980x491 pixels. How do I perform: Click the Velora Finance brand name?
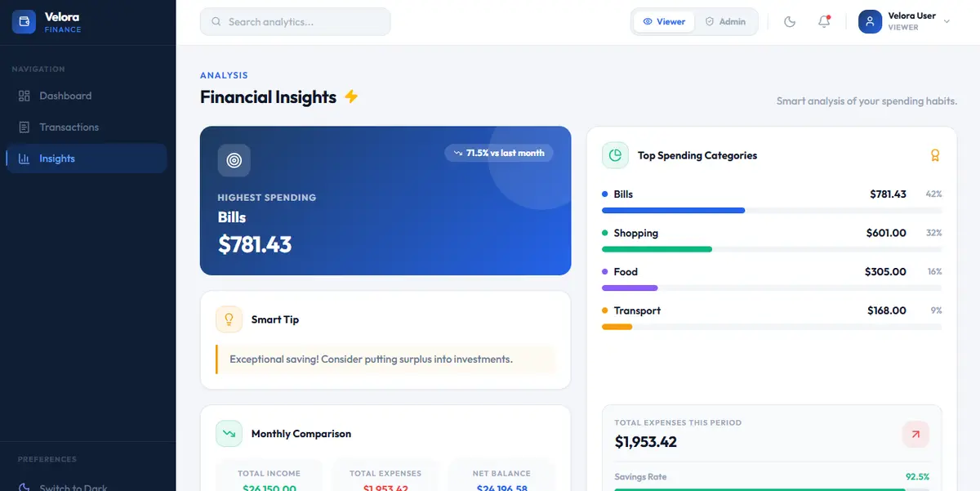[63, 22]
